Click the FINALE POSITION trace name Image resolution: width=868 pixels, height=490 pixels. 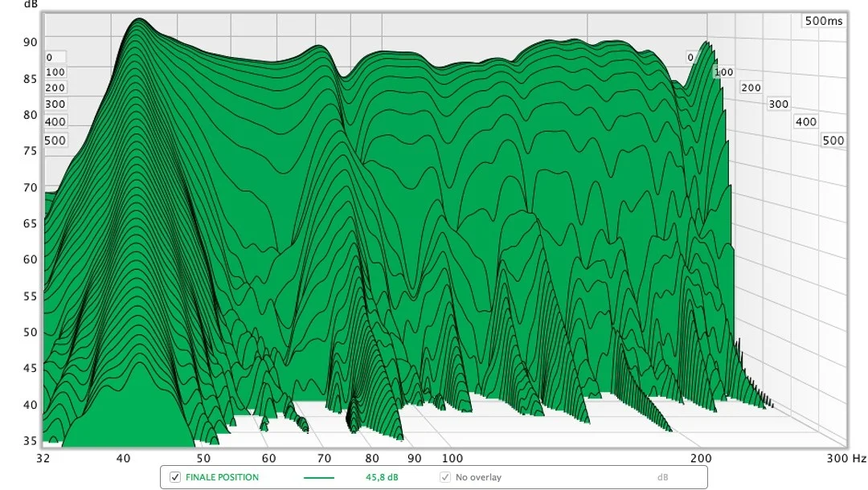coord(222,477)
